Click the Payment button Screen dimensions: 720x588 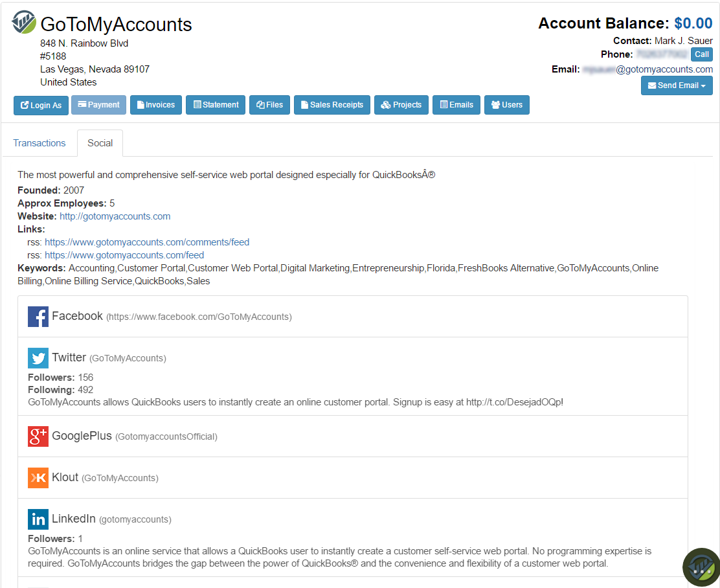click(99, 105)
